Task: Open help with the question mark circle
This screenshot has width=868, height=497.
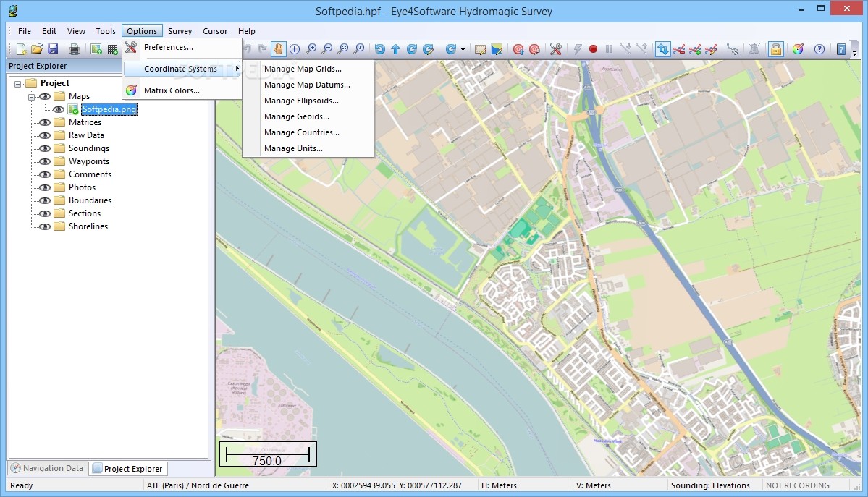Action: click(x=819, y=49)
